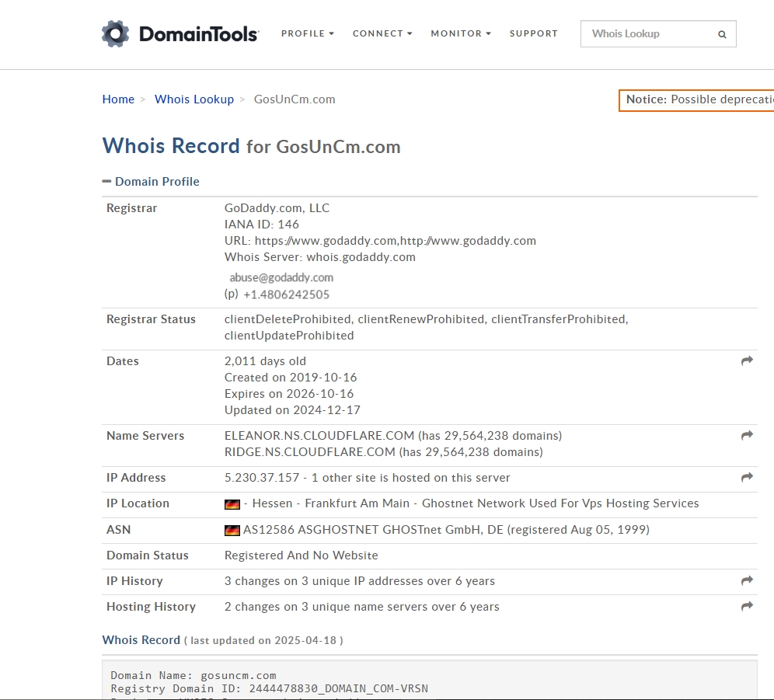Select the Expires on 2026-10-16 text

coord(289,393)
